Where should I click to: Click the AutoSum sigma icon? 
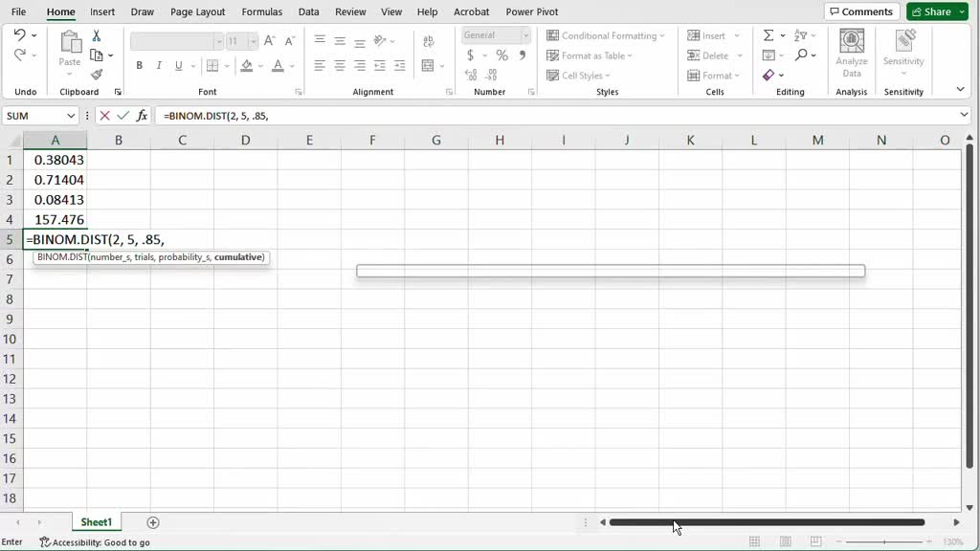[x=768, y=35]
